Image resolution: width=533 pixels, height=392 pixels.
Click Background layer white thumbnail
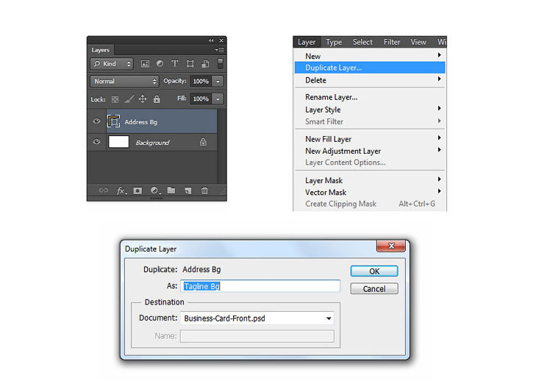(x=118, y=142)
